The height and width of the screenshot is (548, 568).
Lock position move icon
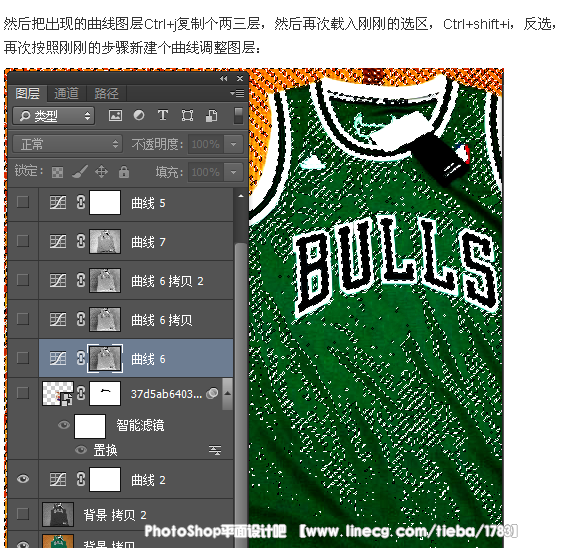coord(101,172)
